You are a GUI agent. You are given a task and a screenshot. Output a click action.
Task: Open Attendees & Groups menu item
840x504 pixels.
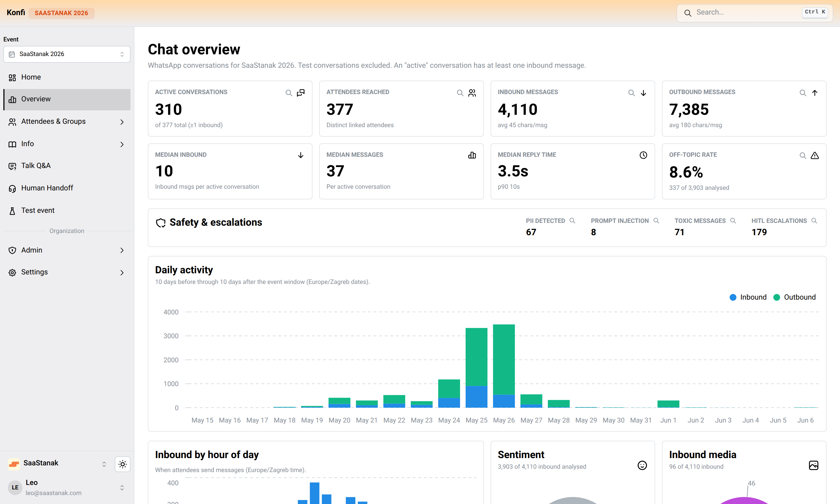click(x=67, y=122)
